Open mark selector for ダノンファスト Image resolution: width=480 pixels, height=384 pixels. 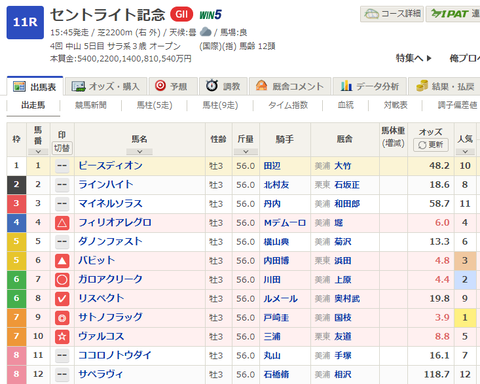[62, 242]
